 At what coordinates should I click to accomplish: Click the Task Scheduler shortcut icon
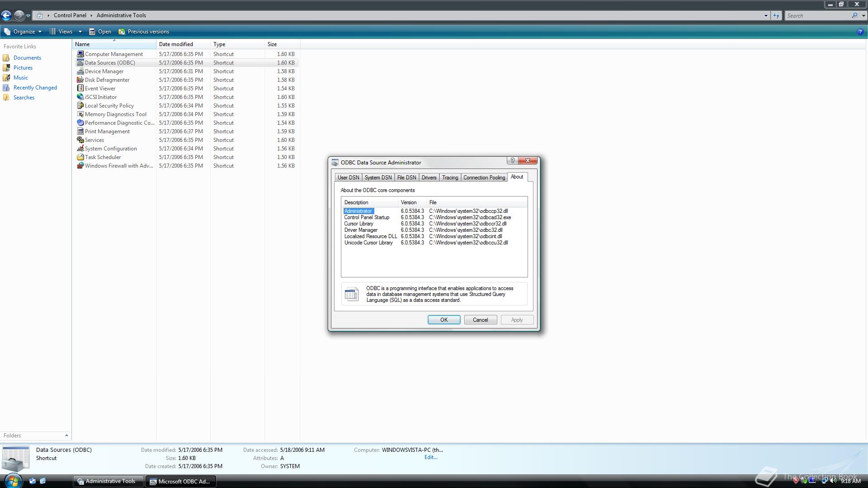point(80,157)
